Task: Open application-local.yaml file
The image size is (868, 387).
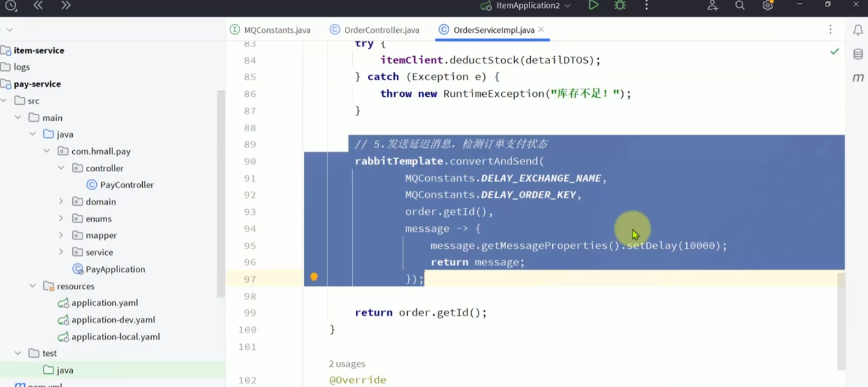Action: pyautogui.click(x=115, y=336)
